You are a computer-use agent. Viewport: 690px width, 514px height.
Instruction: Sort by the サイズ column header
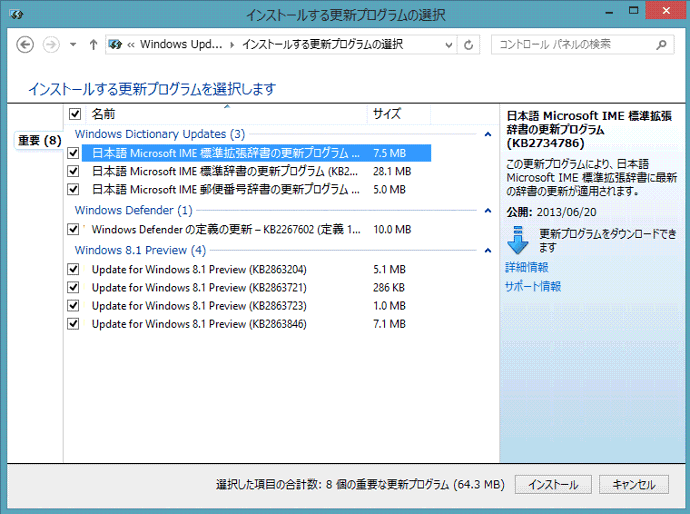(399, 114)
